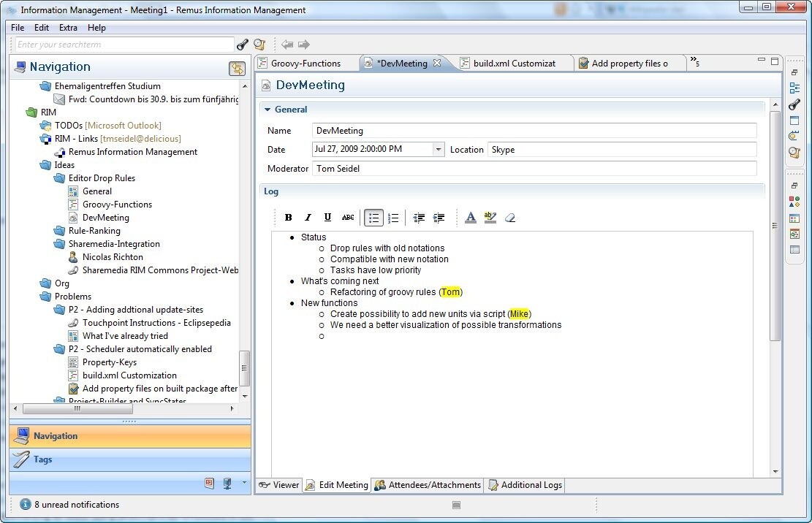Open the Edit menu

point(42,28)
